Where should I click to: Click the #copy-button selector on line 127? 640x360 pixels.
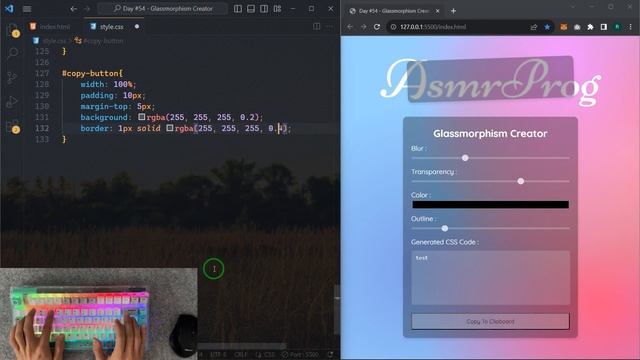[92, 73]
